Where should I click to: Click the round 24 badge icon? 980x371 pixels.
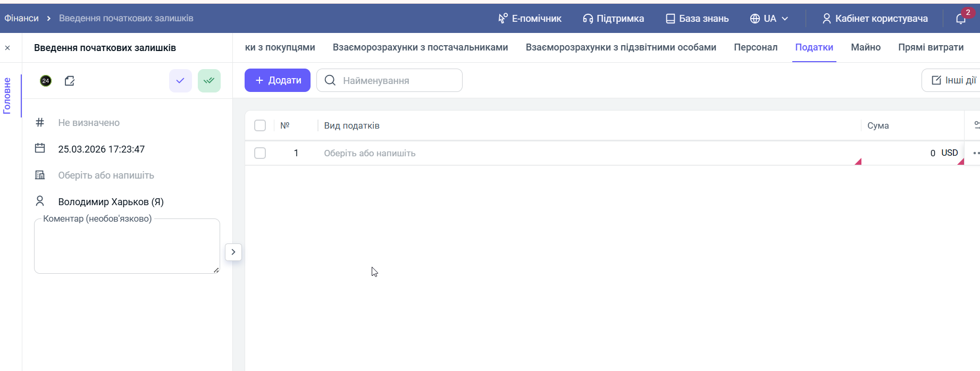coord(46,81)
